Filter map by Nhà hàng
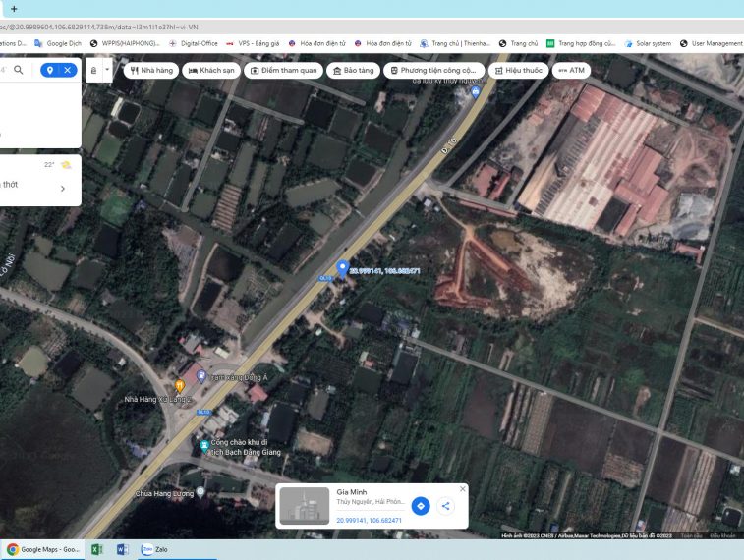 pos(151,71)
